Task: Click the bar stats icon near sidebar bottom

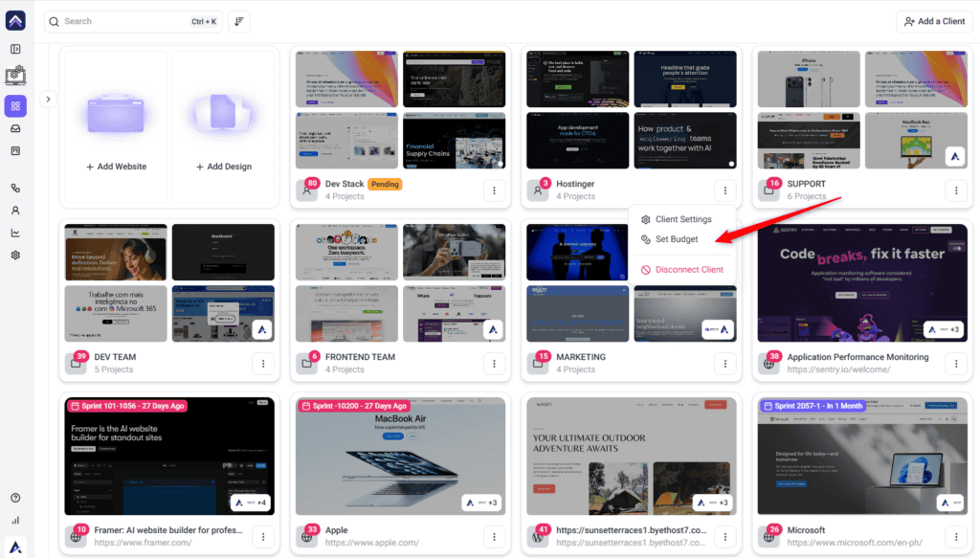Action: tap(15, 521)
